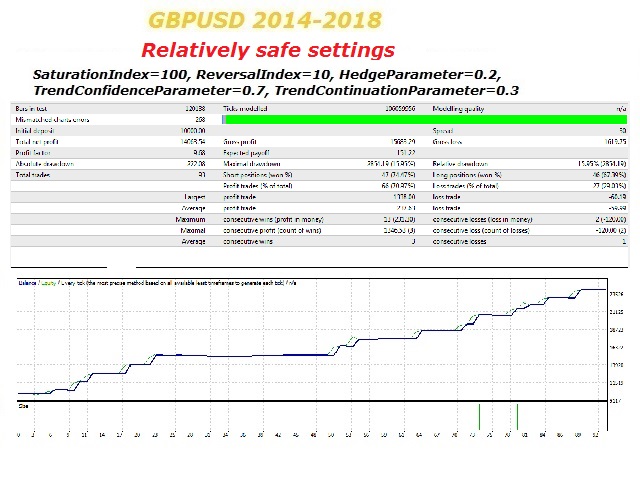Click the "Maximal drawdown" label
This screenshot has width=640, height=480.
point(251,164)
